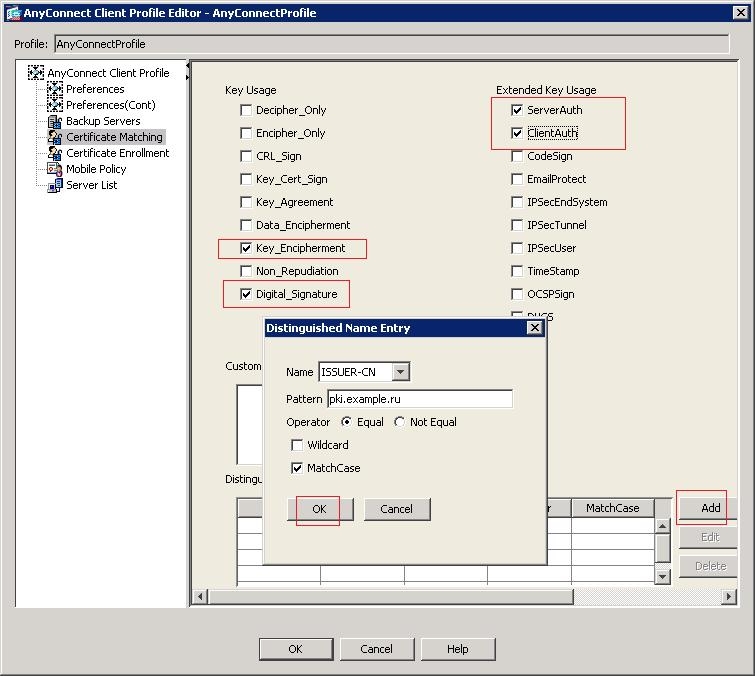755x676 pixels.
Task: Click the table scrollbar up arrow
Action: 663,526
